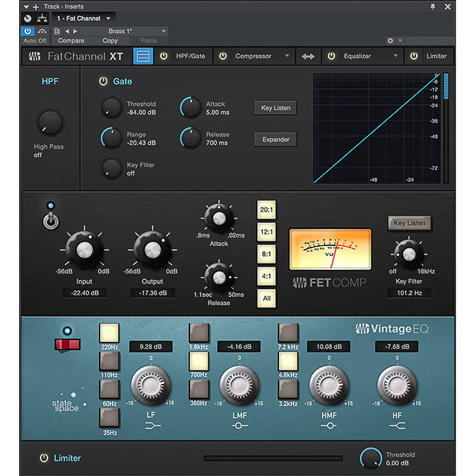Collapse the Track Inserts header triangle
The height and width of the screenshot is (476, 476).
click(26, 7)
